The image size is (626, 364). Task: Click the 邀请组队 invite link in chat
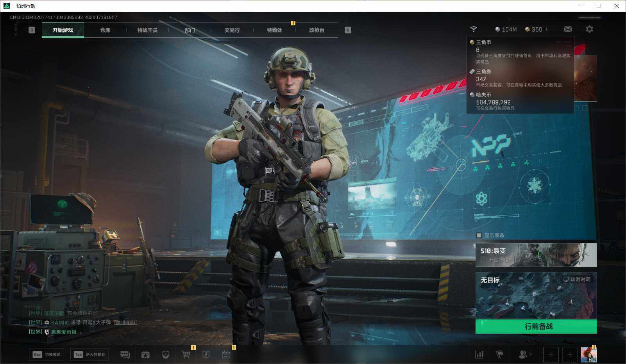(126, 323)
